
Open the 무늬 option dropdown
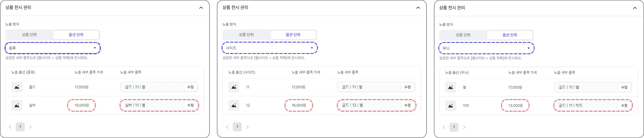pyautogui.click(x=486, y=48)
